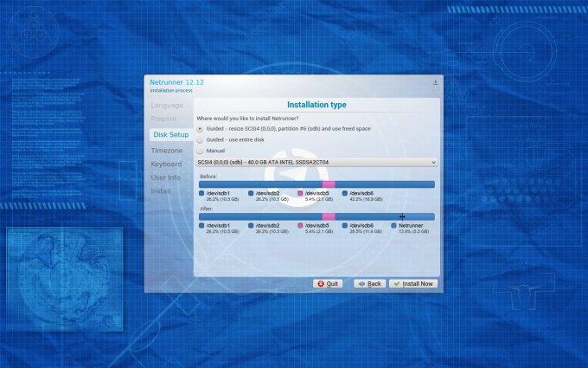The height and width of the screenshot is (368, 588).
Task: Click the Install Now button
Action: tap(413, 283)
